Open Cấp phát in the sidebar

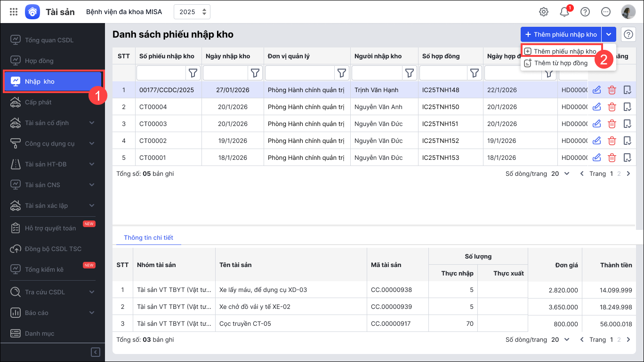(38, 102)
